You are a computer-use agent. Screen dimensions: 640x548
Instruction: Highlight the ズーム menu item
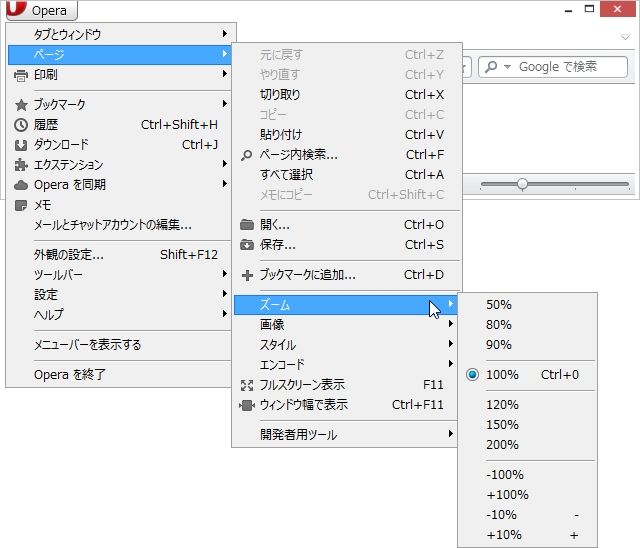point(346,305)
